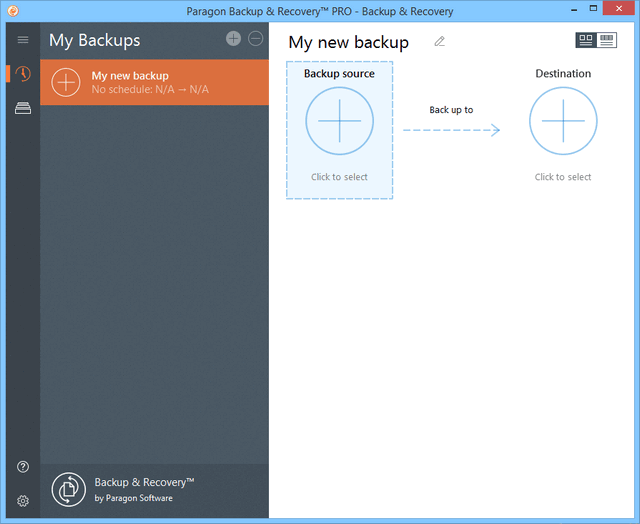
Task: Open help via question mark icon
Action: click(x=23, y=467)
